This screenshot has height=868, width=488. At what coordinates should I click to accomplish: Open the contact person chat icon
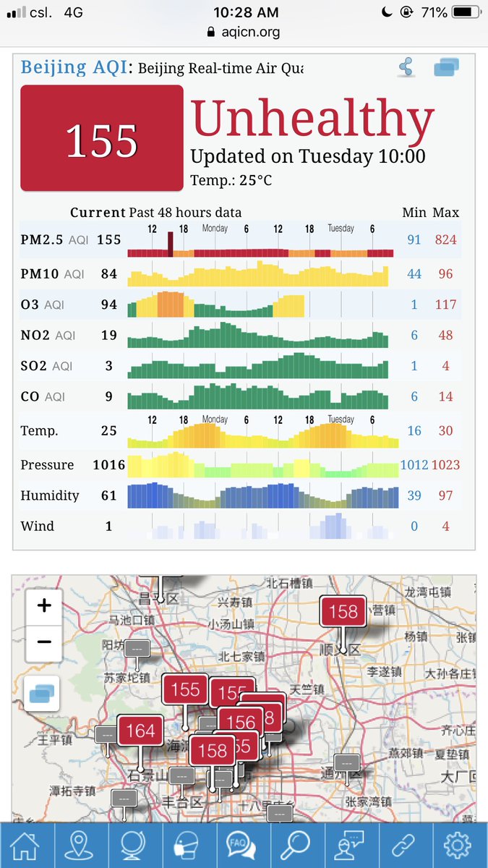pyautogui.click(x=351, y=845)
